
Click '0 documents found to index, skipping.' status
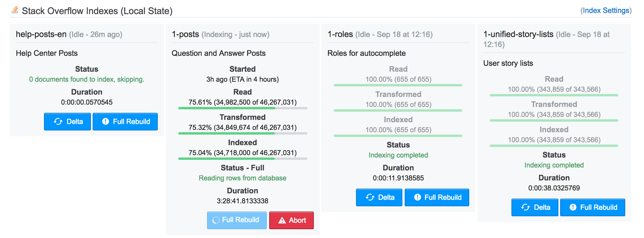87,79
